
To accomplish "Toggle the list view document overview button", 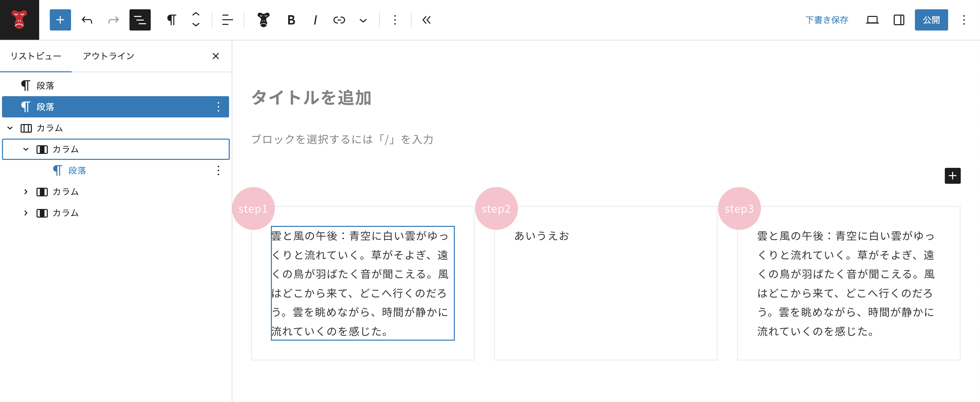I will [140, 20].
